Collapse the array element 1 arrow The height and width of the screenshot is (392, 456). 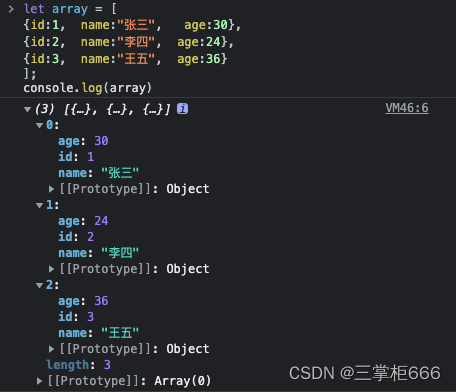tap(40, 205)
